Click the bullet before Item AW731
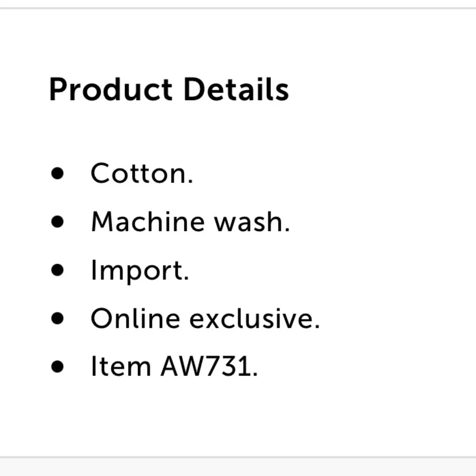 (58, 367)
